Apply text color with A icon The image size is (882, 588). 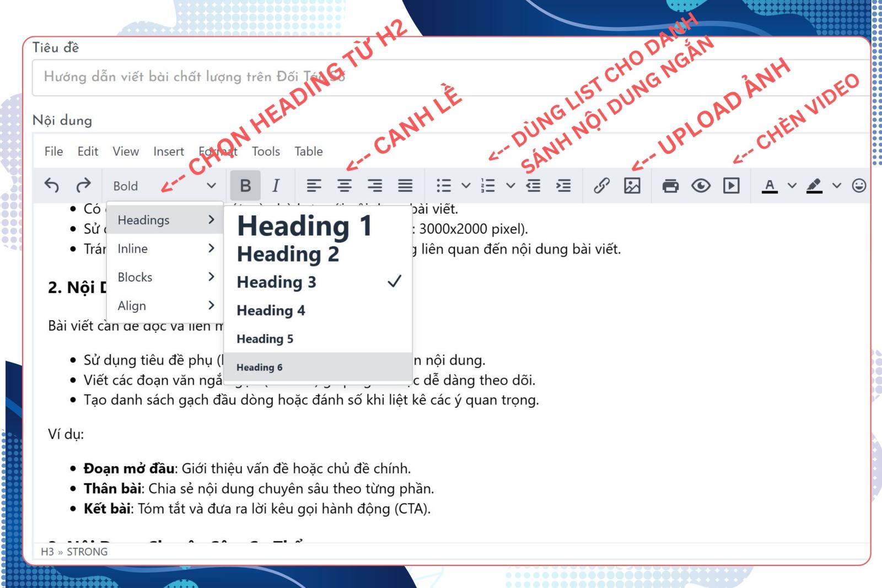pos(770,186)
